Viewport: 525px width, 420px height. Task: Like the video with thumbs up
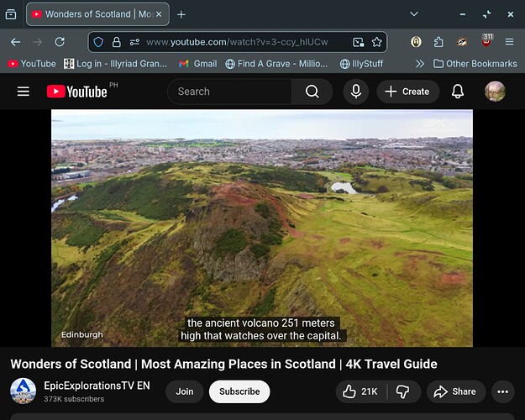coord(360,391)
